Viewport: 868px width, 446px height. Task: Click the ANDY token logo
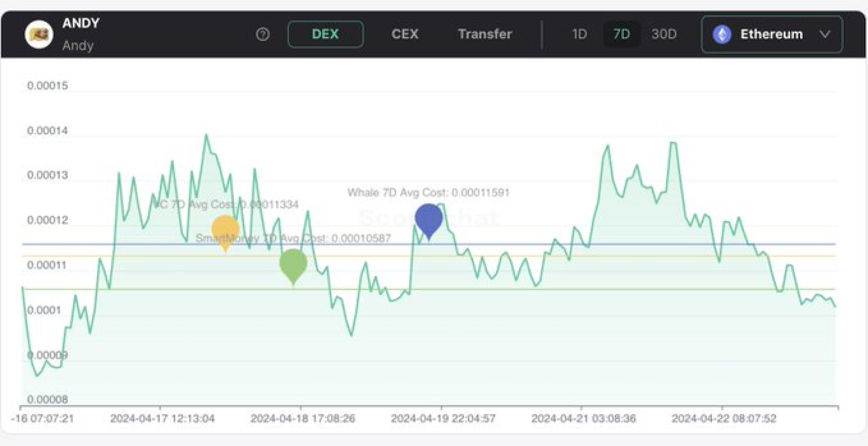pyautogui.click(x=39, y=34)
